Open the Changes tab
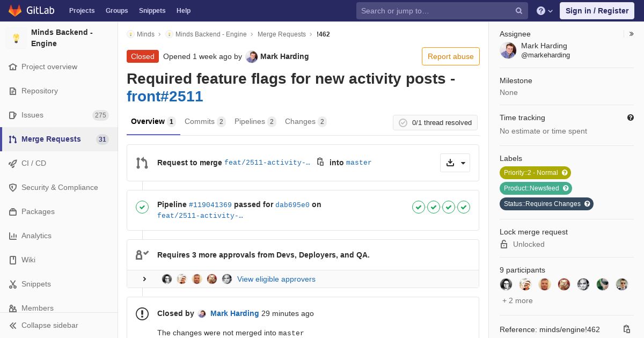Screen dimensions: 644x338 [x=305, y=122]
